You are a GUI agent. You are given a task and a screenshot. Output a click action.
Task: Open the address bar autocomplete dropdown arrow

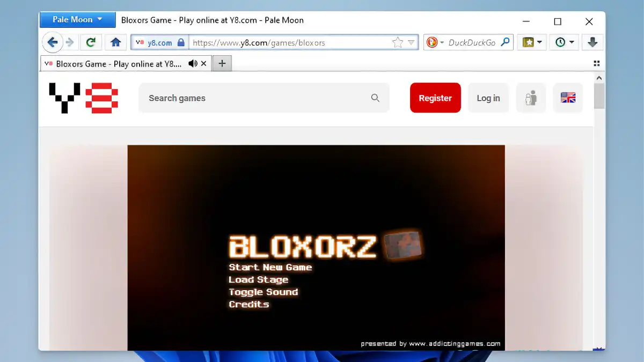[x=412, y=42]
